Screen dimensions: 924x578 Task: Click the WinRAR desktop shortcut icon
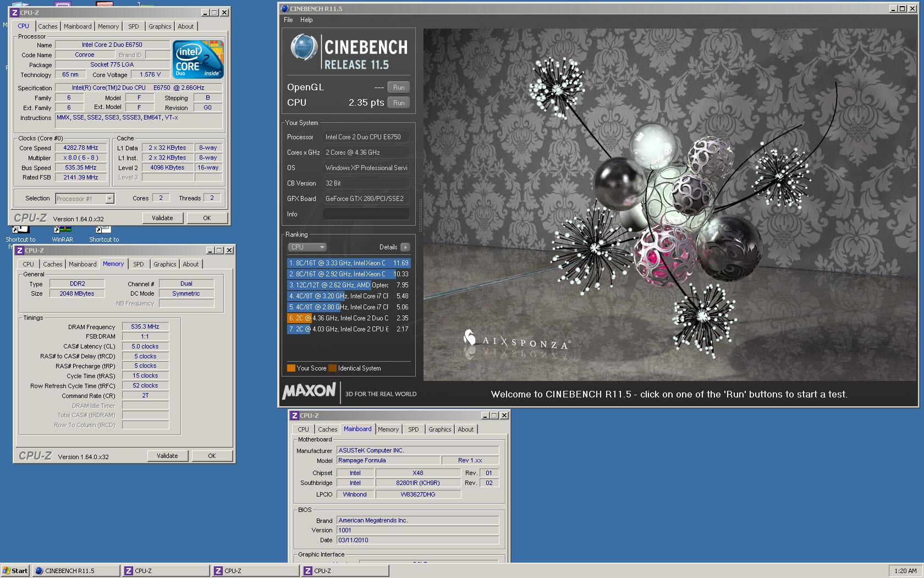[x=62, y=230]
